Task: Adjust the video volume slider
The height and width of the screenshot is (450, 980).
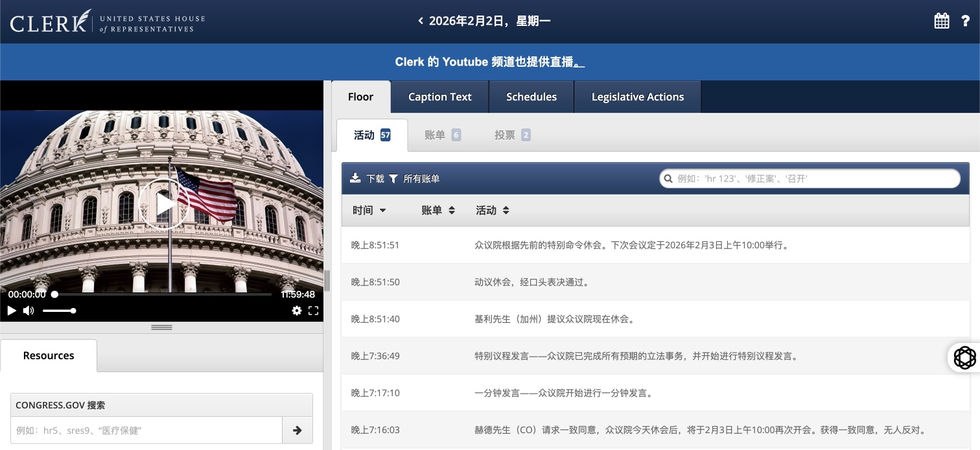Action: tap(59, 311)
